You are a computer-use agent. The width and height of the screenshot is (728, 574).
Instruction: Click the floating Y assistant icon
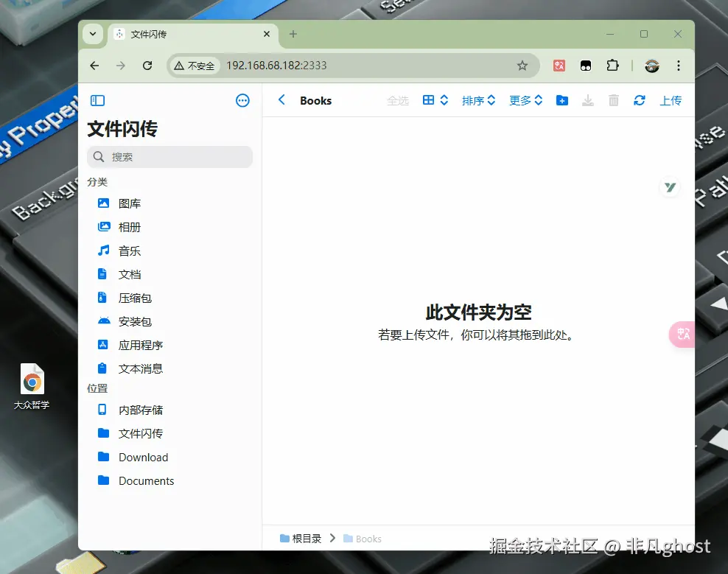(x=670, y=187)
